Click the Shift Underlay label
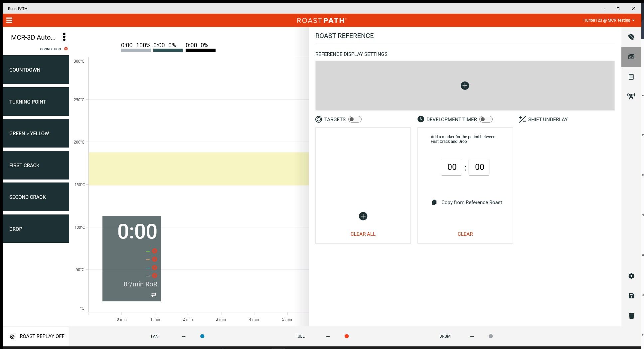The width and height of the screenshot is (644, 349). tap(548, 120)
